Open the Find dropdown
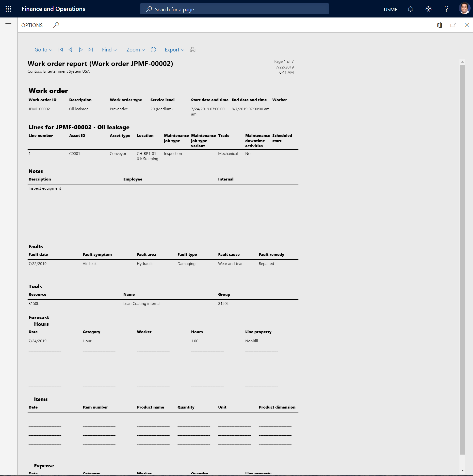This screenshot has width=473, height=476. pyautogui.click(x=109, y=50)
